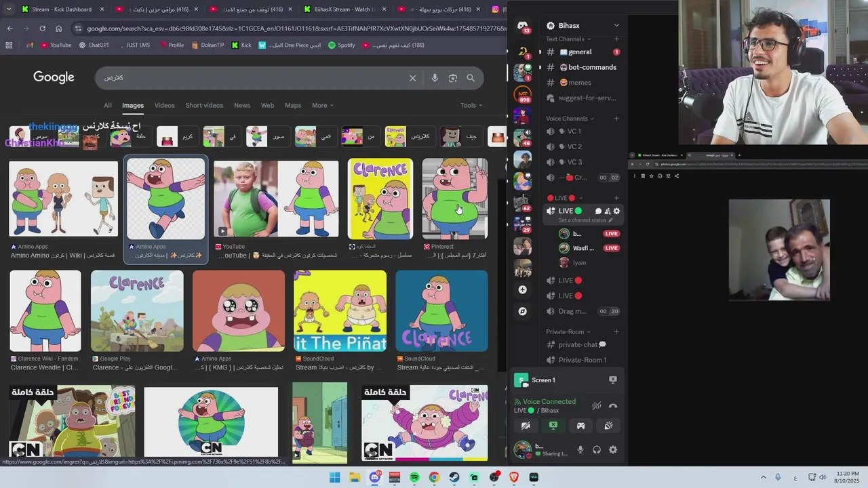The height and width of the screenshot is (488, 868).
Task: Open Steam from the Windows taskbar
Action: (x=454, y=477)
